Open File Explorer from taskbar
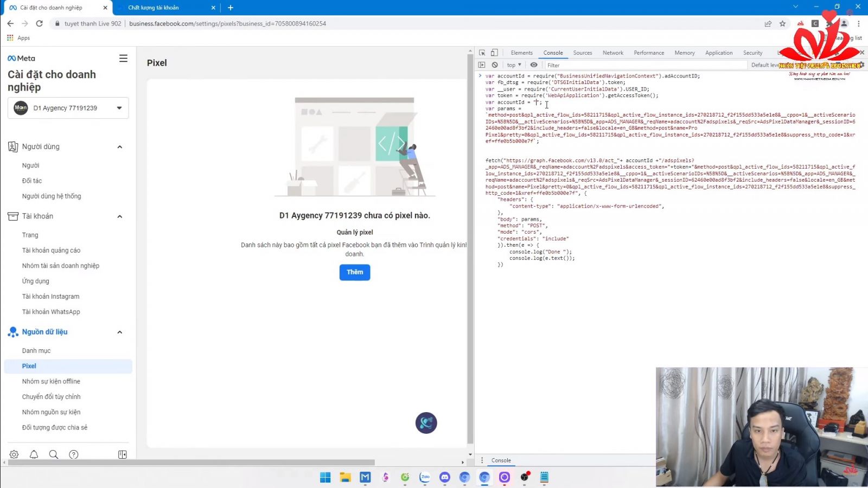 pos(345,477)
